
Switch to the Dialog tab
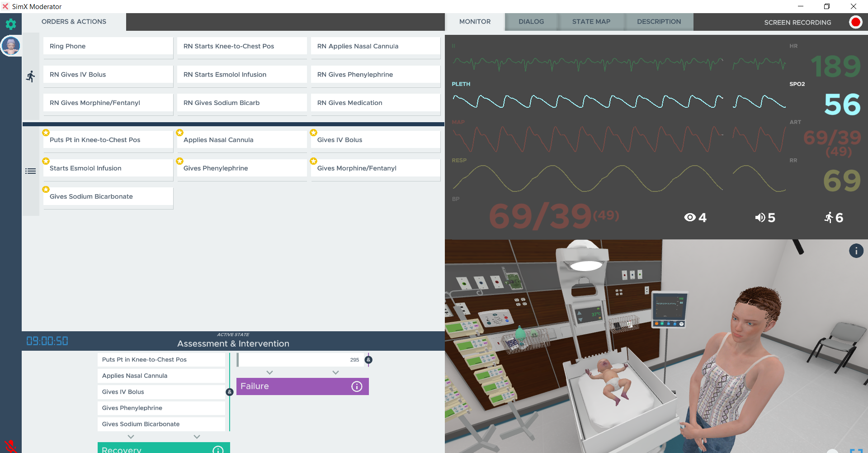531,22
